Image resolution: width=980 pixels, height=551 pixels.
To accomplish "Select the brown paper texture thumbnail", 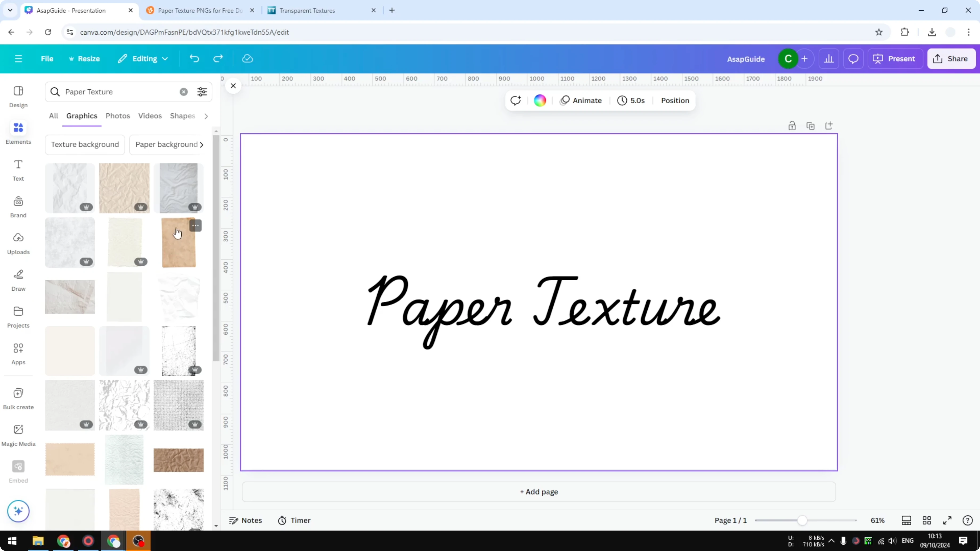I will [x=178, y=242].
